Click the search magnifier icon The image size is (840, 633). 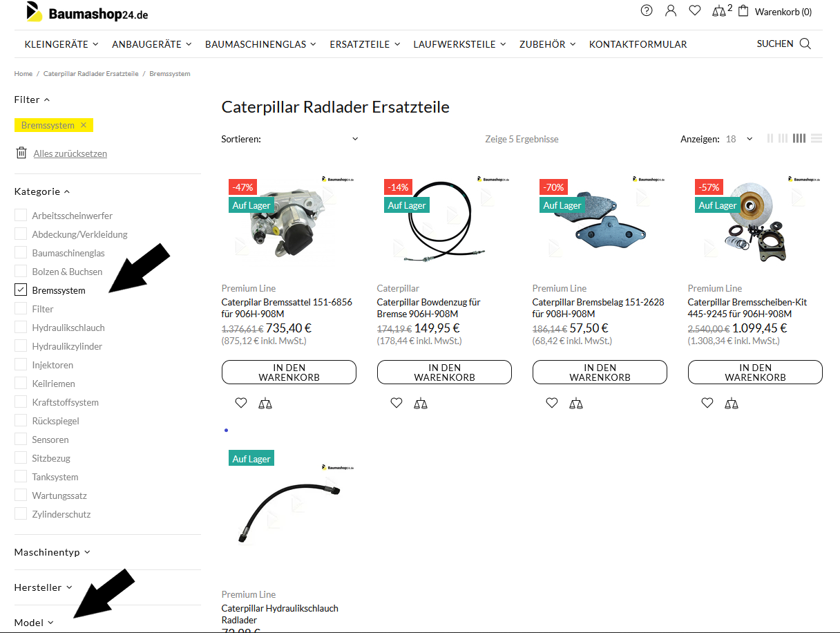pyautogui.click(x=805, y=44)
